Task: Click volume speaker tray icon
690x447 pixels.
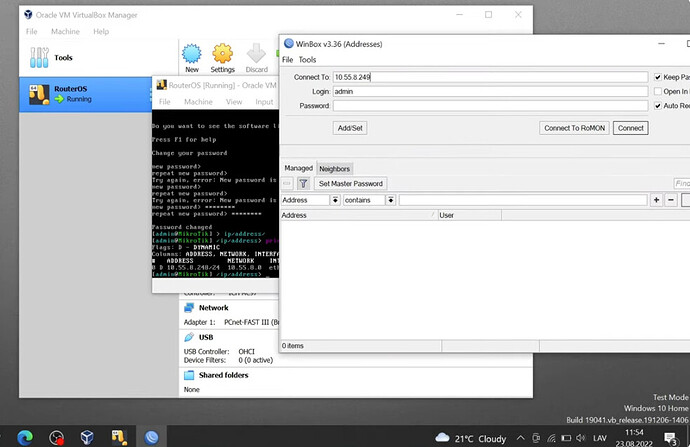Action: (x=581, y=438)
